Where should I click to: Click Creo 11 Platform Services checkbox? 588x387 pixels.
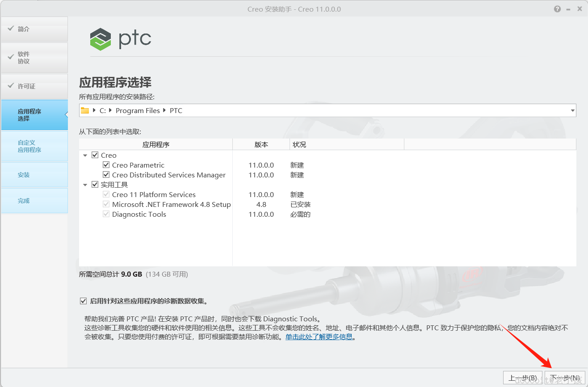106,194
